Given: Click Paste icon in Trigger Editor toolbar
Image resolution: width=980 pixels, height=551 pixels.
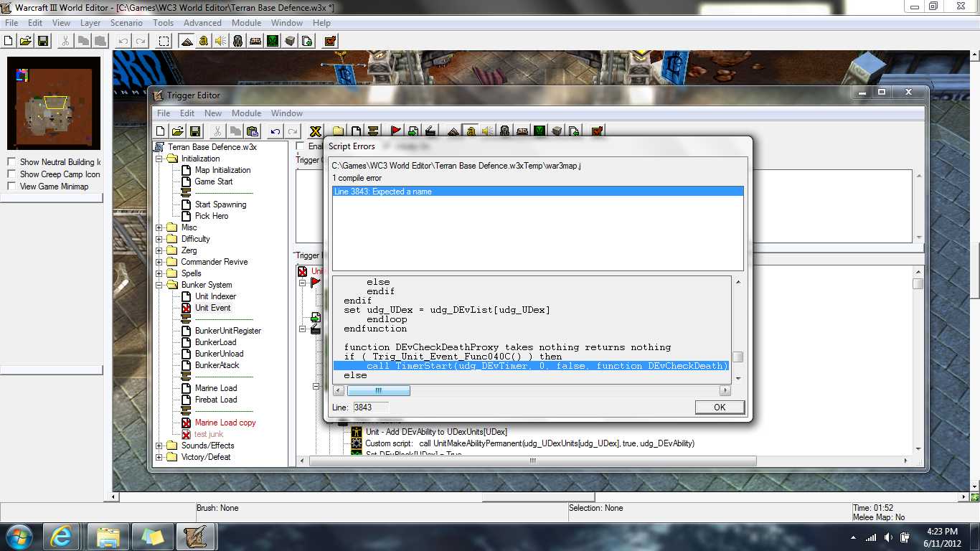Looking at the screenshot, I should pyautogui.click(x=252, y=131).
